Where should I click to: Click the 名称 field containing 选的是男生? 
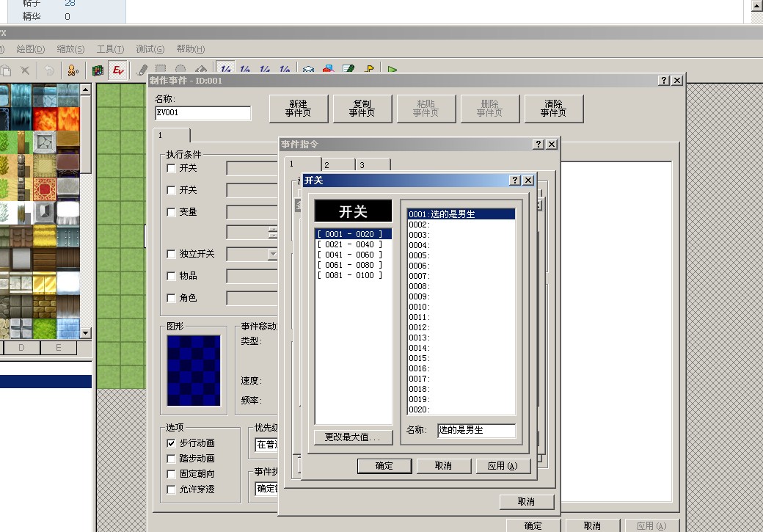pyautogui.click(x=476, y=430)
